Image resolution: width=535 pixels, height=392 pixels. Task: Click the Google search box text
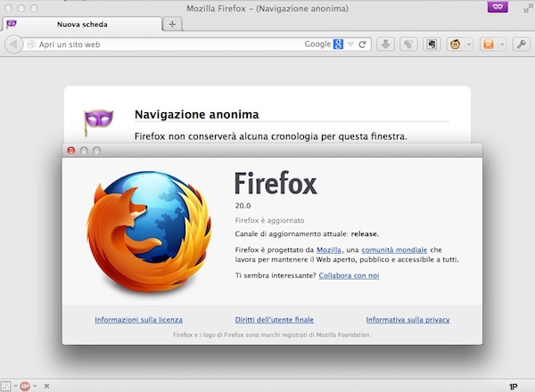pyautogui.click(x=317, y=45)
